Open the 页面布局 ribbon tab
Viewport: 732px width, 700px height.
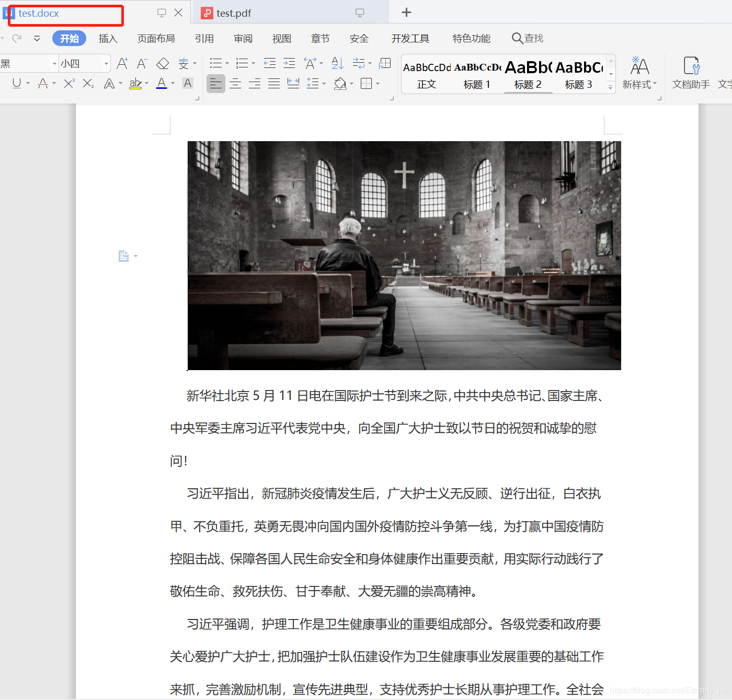pyautogui.click(x=156, y=38)
